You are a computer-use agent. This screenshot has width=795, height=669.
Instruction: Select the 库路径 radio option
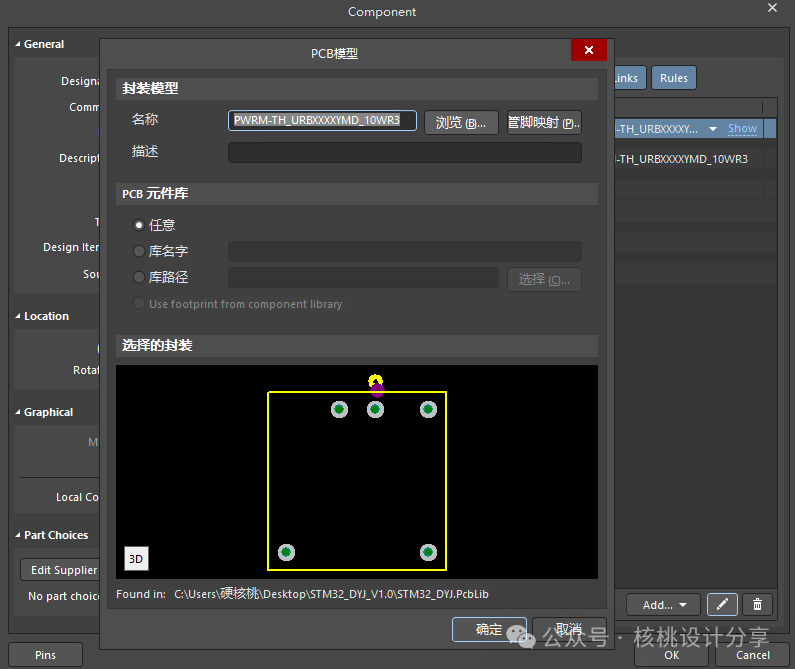pyautogui.click(x=139, y=277)
